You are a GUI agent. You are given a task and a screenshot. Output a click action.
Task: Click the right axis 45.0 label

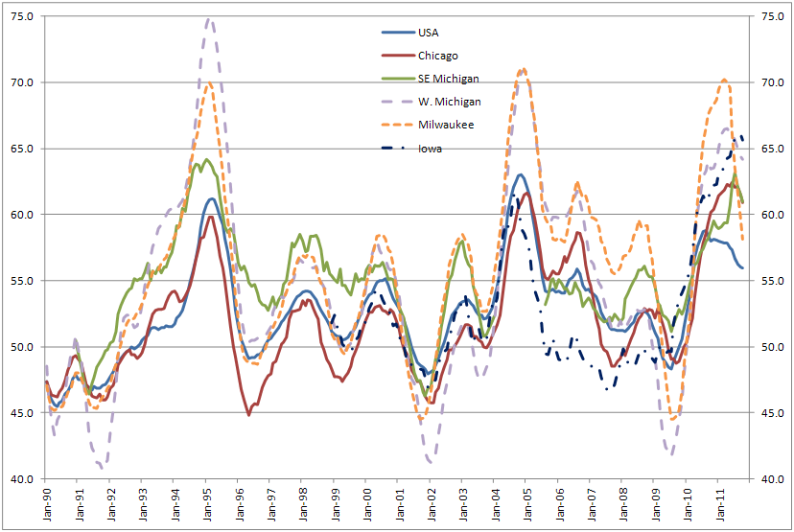[773, 413]
